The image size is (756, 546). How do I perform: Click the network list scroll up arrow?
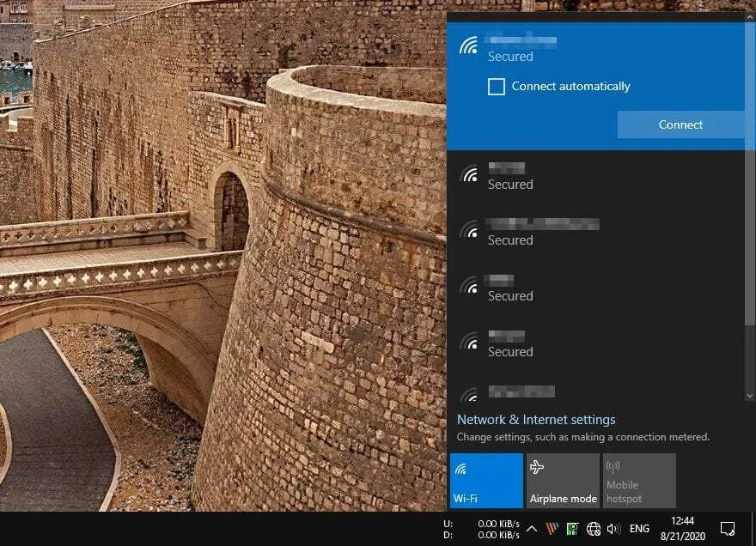[x=750, y=16]
